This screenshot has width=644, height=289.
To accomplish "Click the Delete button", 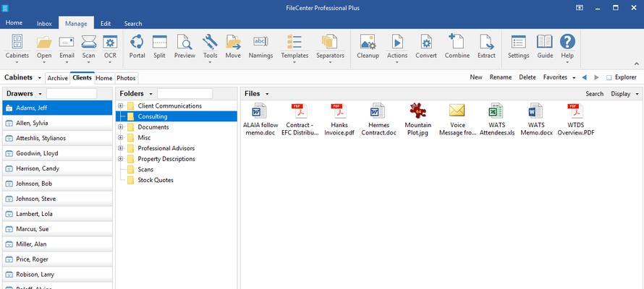I will [x=528, y=77].
